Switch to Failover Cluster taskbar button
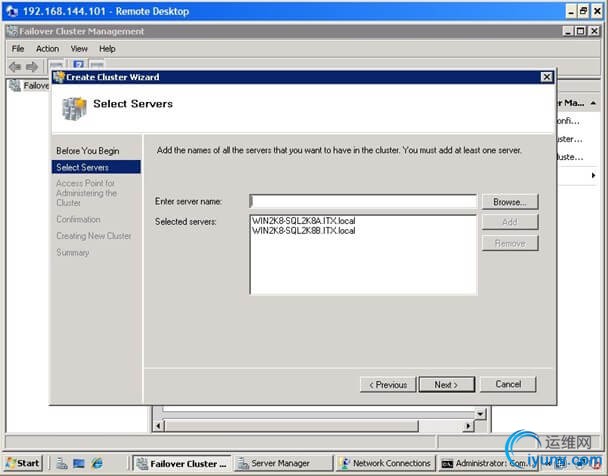The image size is (608, 476). click(182, 463)
